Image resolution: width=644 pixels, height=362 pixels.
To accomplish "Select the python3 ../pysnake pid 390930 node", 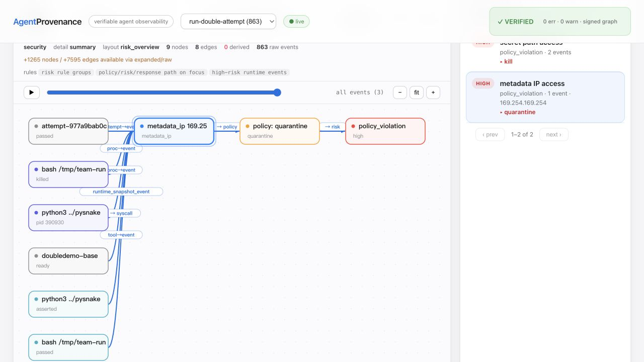I will pos(68,218).
